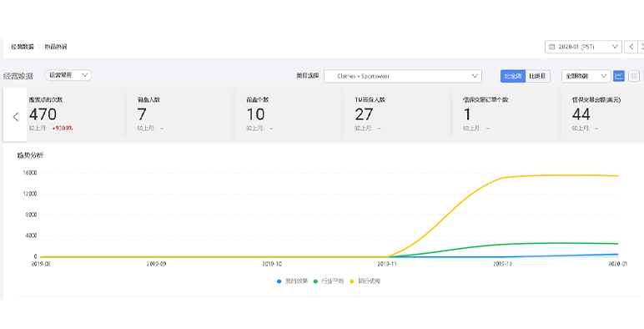This screenshot has width=644, height=329.
Task: Toggle the blue '我的效果' legend dot
Action: click(279, 281)
